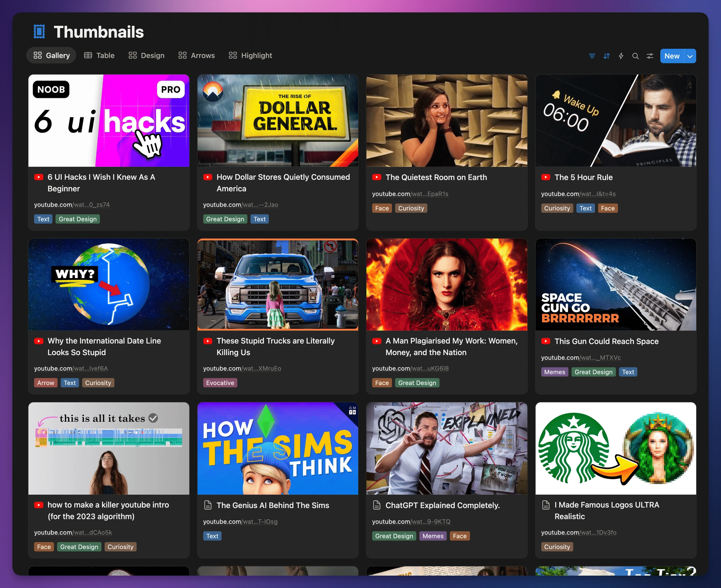Image resolution: width=721 pixels, height=588 pixels.
Task: Open the 6 UI hacks thumbnail
Action: point(109,121)
